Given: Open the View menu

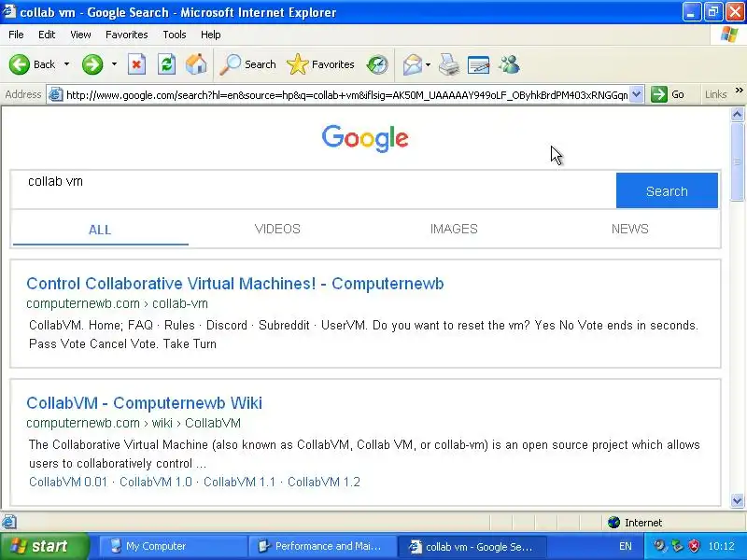Looking at the screenshot, I should [x=80, y=35].
